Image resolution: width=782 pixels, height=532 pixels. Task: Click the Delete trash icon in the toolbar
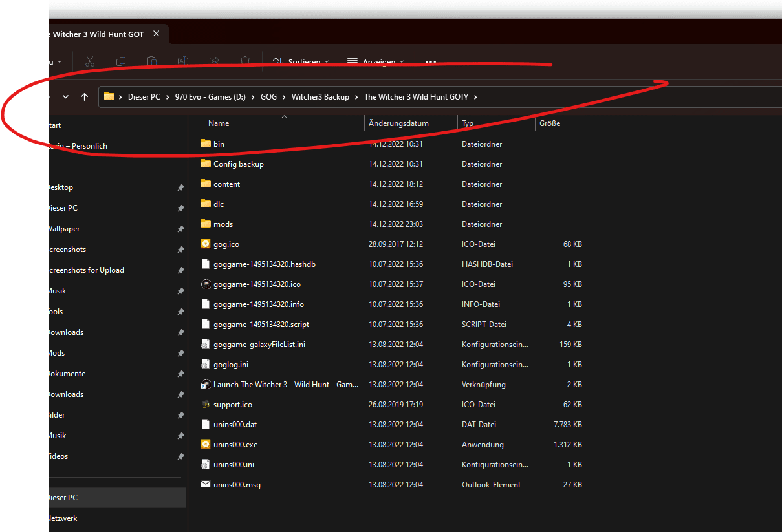pos(245,61)
